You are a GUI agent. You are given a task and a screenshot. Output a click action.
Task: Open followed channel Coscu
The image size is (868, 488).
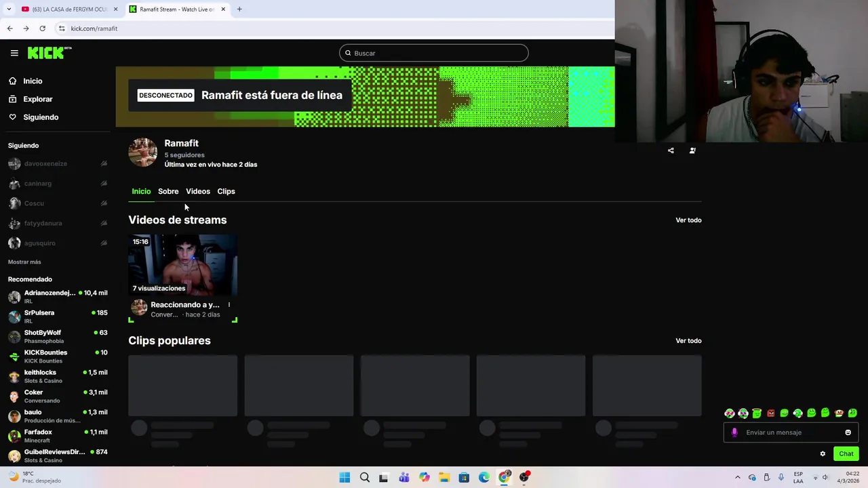pyautogui.click(x=58, y=203)
